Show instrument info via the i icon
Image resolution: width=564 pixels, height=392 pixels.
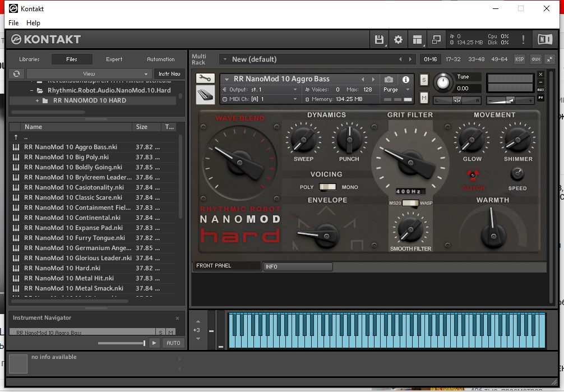tap(406, 80)
